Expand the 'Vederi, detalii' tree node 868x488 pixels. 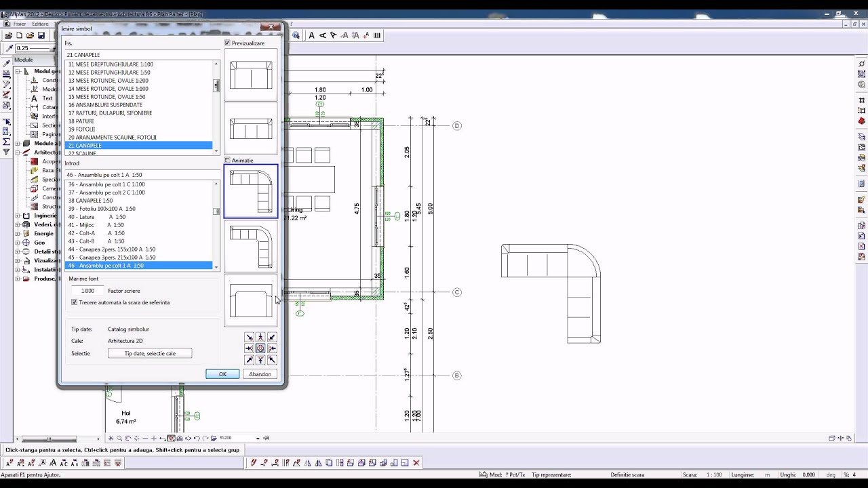coord(18,224)
